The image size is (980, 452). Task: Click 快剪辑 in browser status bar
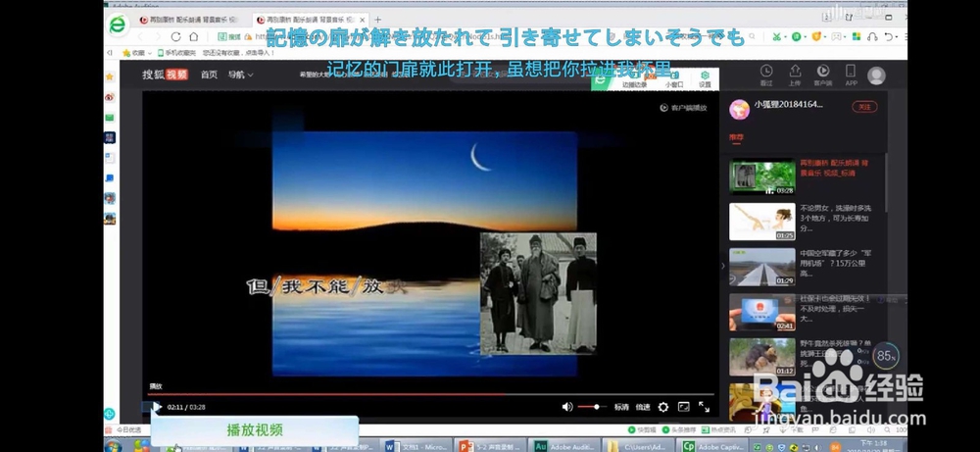[641, 430]
